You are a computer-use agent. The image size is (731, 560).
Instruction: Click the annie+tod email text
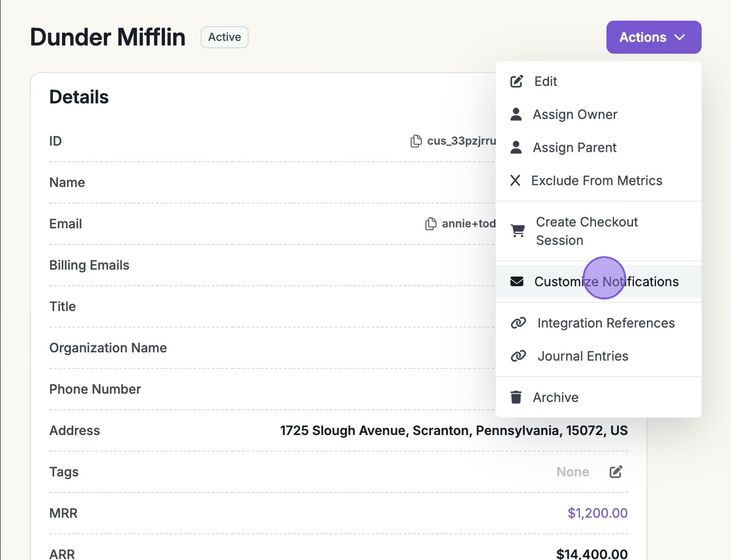pyautogui.click(x=469, y=224)
